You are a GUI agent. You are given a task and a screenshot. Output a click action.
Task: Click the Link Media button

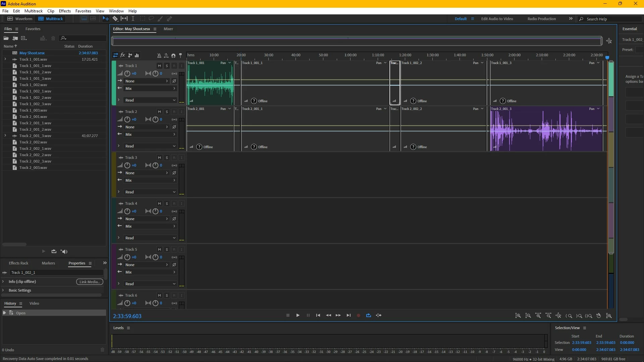89,282
